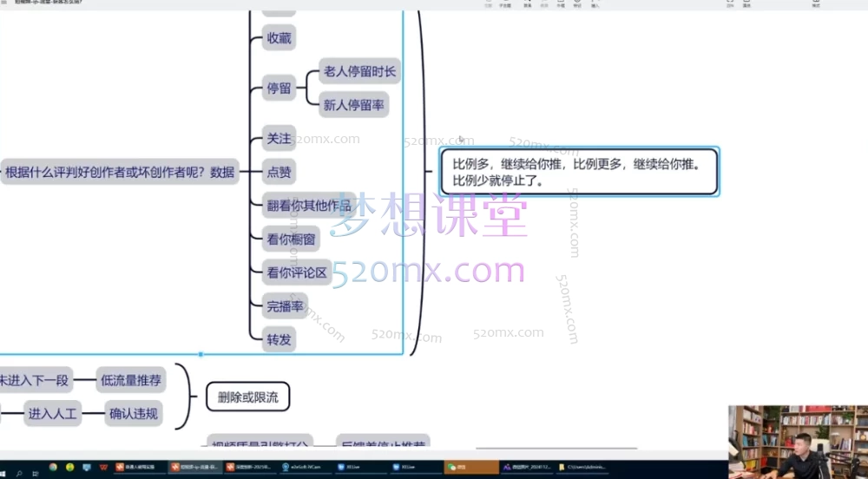Click the 新人停留率 node
The image size is (868, 479).
[353, 106]
